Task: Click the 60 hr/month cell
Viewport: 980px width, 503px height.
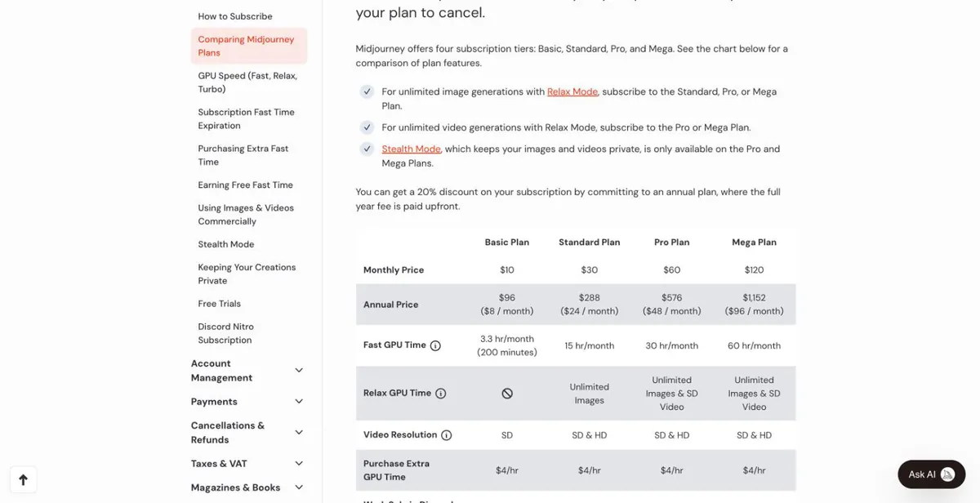Action: (754, 346)
